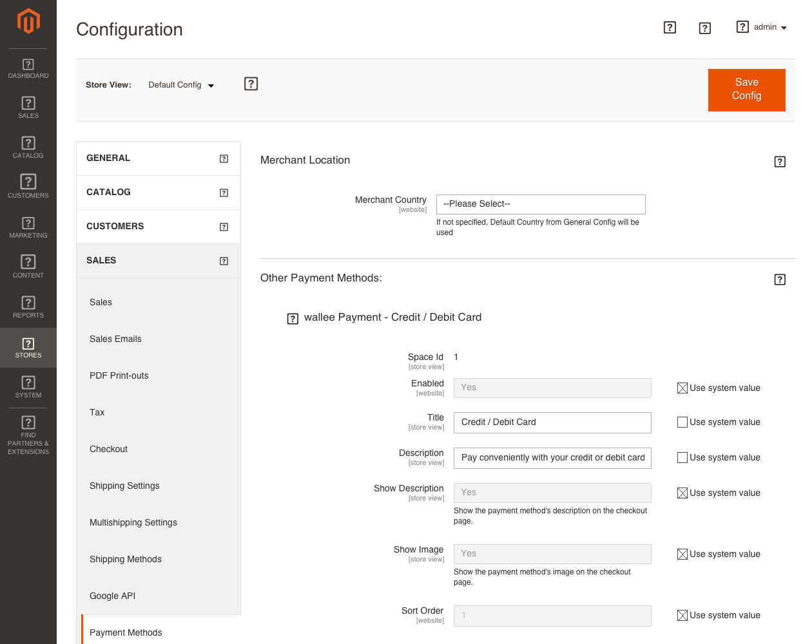The height and width of the screenshot is (644, 812).
Task: Click inside the Title input field
Action: tap(552, 422)
